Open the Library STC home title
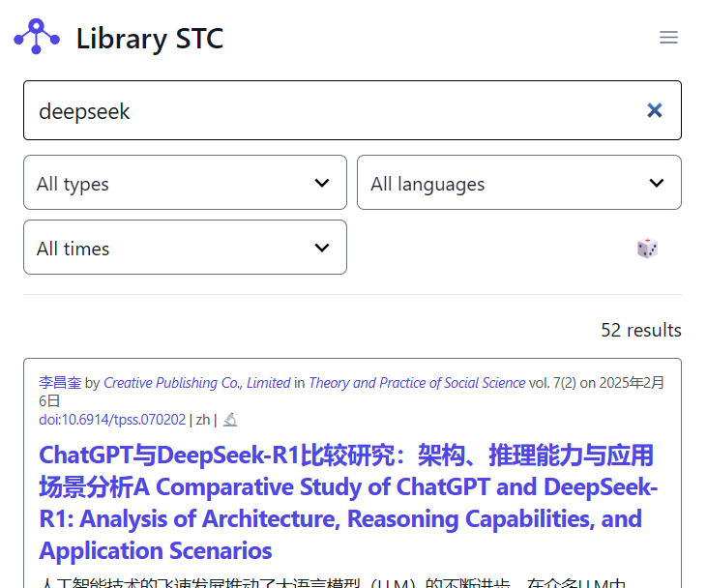The image size is (707, 588). click(150, 39)
